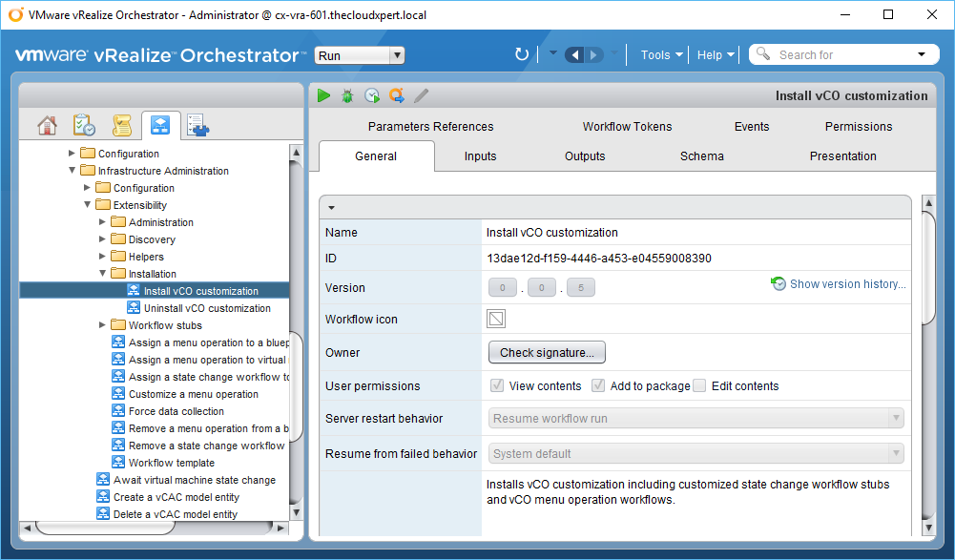955x560 pixels.
Task: Open the Inventory view icon
Action: pyautogui.click(x=197, y=125)
